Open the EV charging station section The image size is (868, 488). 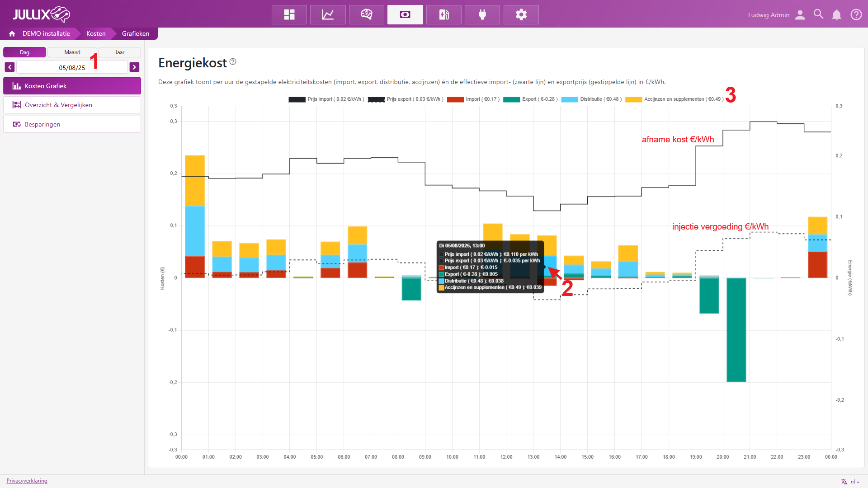click(x=444, y=14)
